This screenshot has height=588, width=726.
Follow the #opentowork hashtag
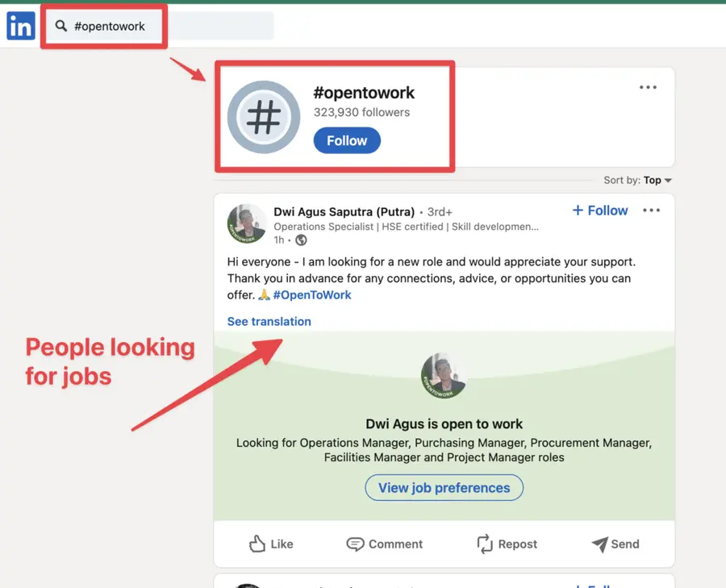pos(346,140)
